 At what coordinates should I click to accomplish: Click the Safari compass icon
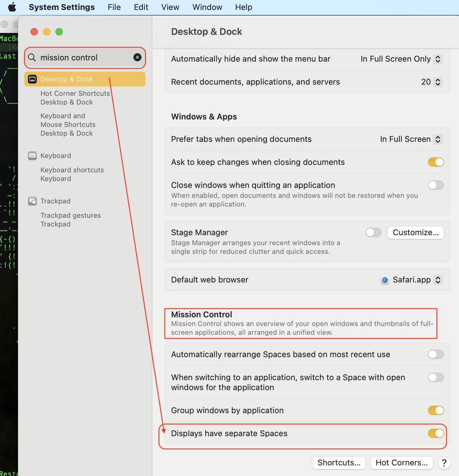pyautogui.click(x=385, y=280)
